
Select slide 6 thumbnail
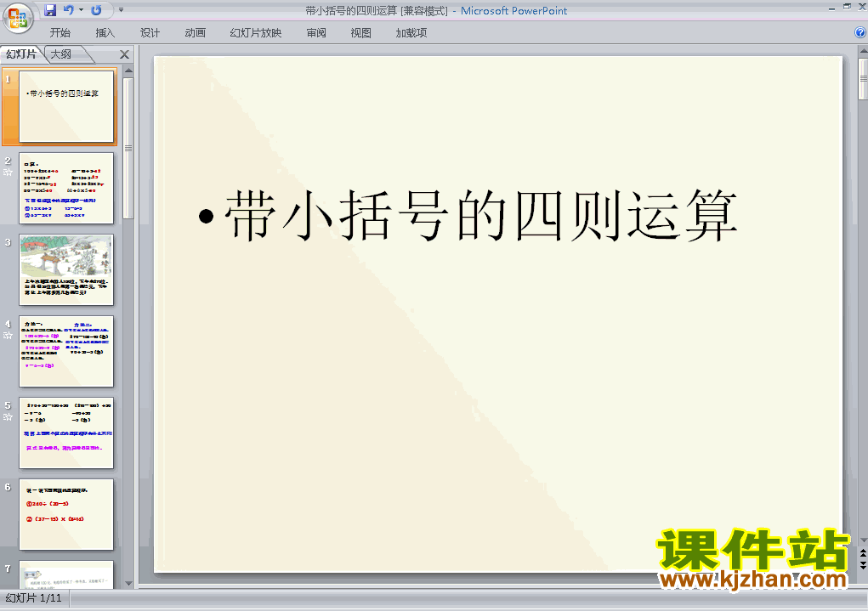(x=66, y=515)
